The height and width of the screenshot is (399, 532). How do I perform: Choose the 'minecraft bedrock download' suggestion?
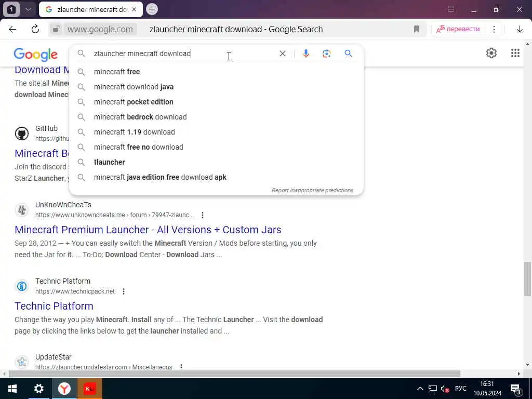pos(216,117)
